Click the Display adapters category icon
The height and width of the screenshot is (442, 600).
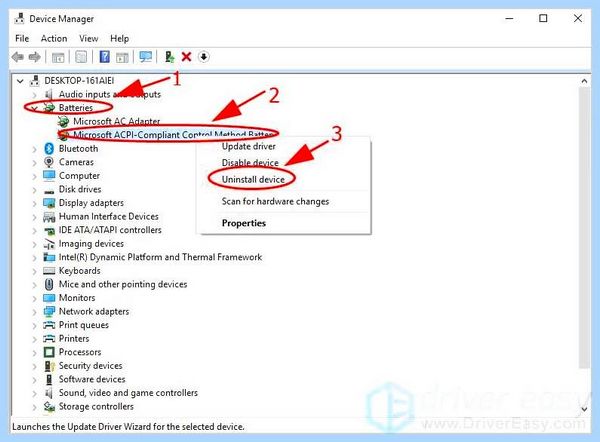[x=49, y=203]
